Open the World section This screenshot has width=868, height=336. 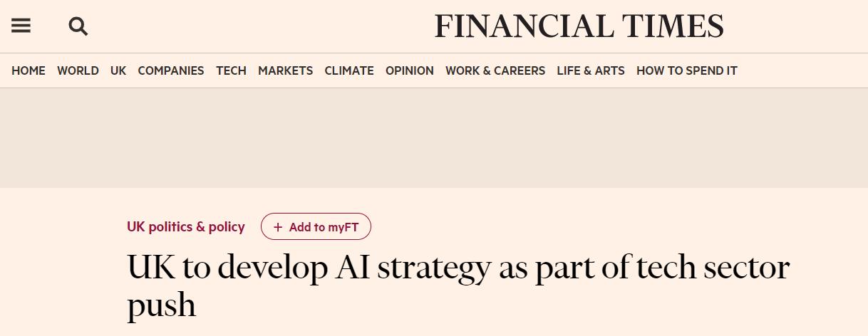coord(78,70)
